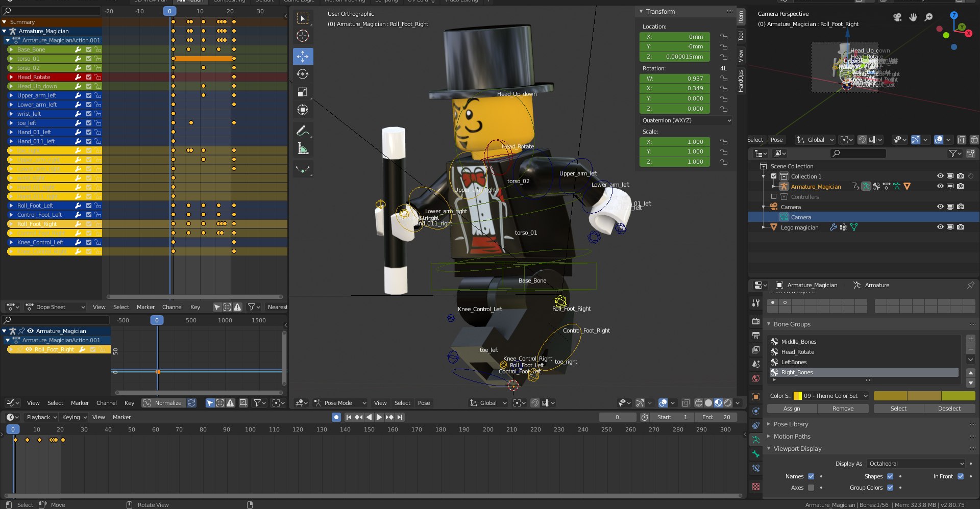
Task: Click the Deselect bone group button
Action: pos(949,409)
